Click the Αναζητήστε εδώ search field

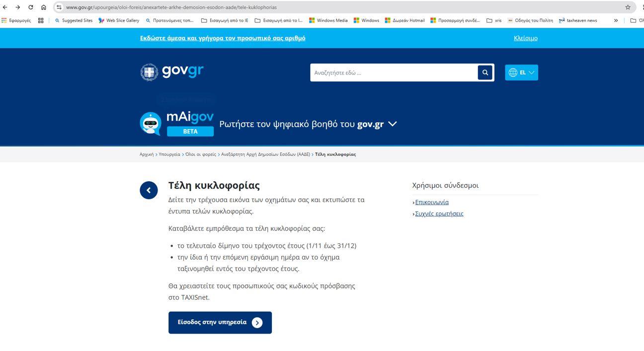[394, 72]
